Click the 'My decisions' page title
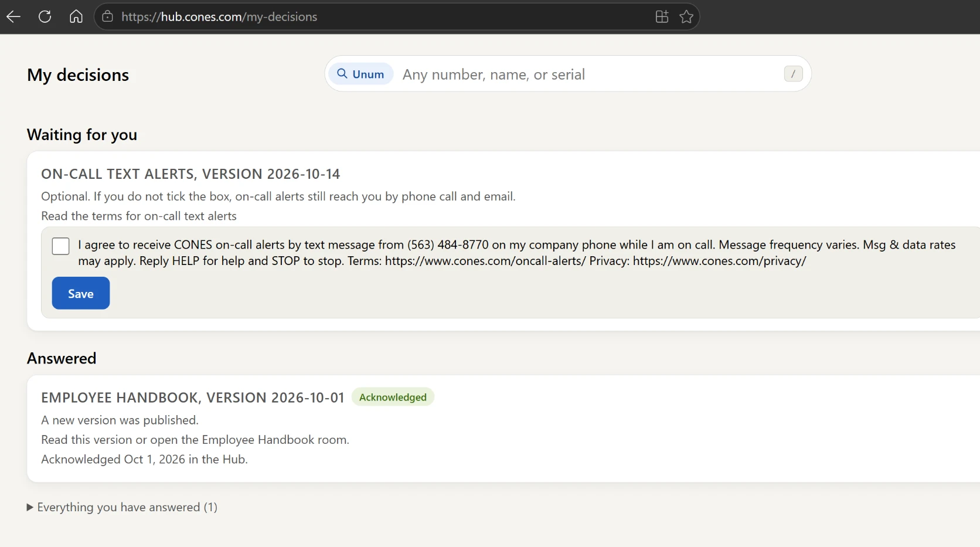This screenshot has height=547, width=980. [78, 75]
